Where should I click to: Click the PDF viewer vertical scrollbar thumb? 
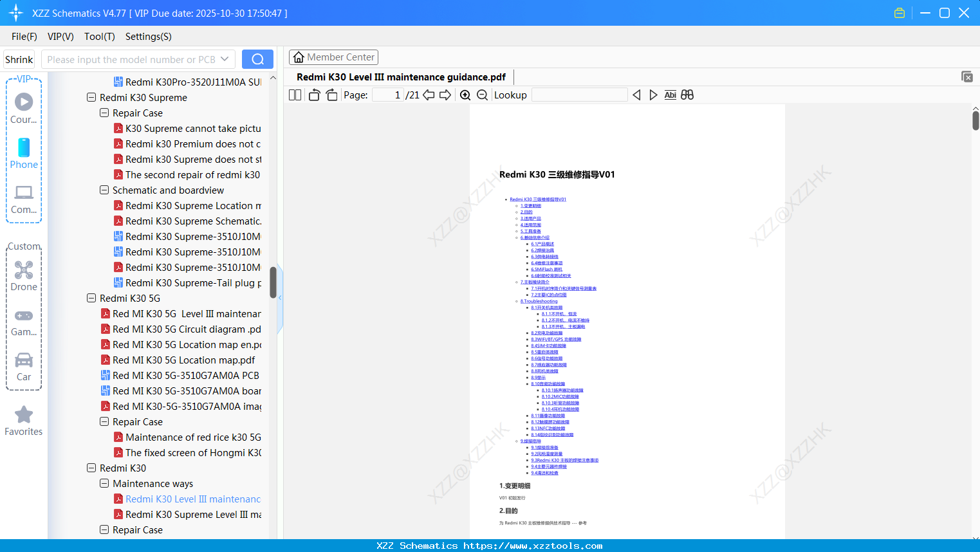click(x=975, y=120)
